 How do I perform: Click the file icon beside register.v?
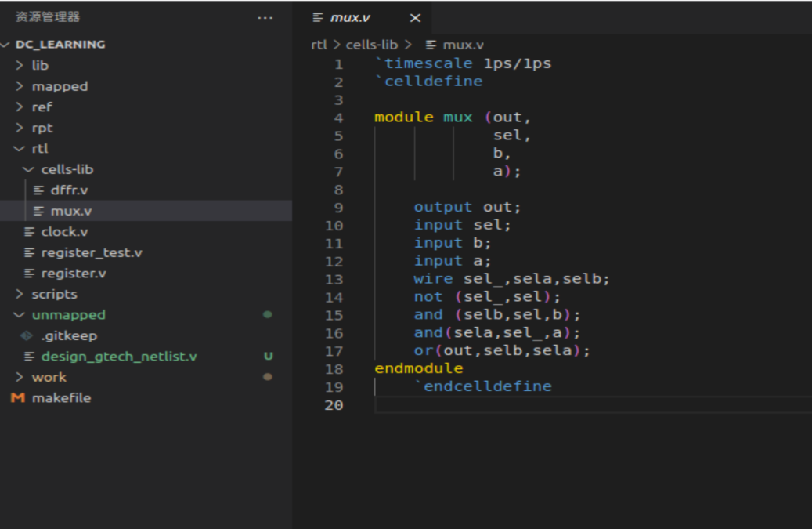click(29, 273)
